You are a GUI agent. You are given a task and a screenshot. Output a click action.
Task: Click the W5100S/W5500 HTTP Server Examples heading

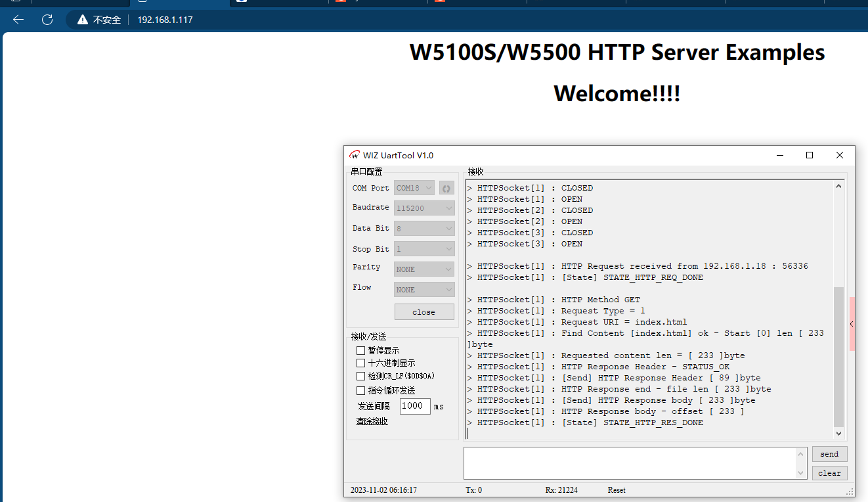(x=617, y=52)
